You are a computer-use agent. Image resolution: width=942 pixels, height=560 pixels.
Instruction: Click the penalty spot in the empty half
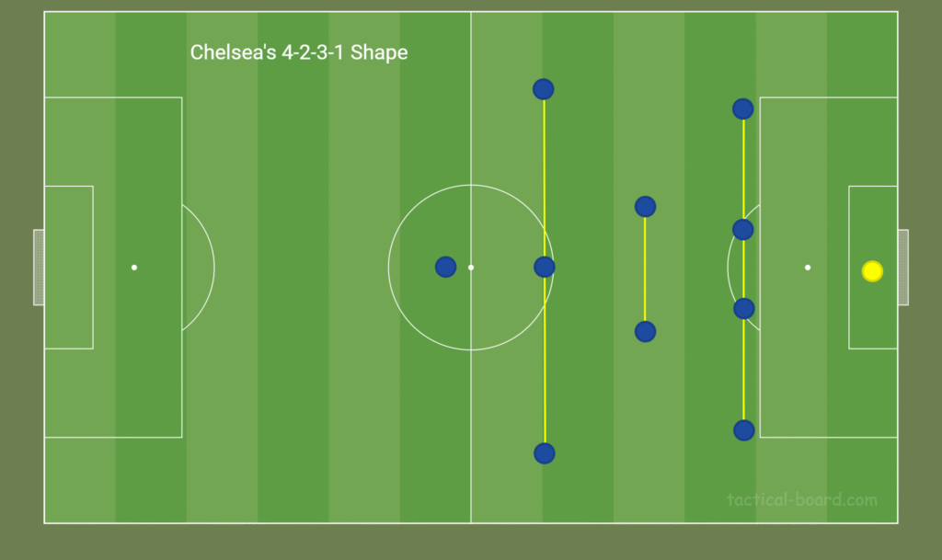click(134, 268)
